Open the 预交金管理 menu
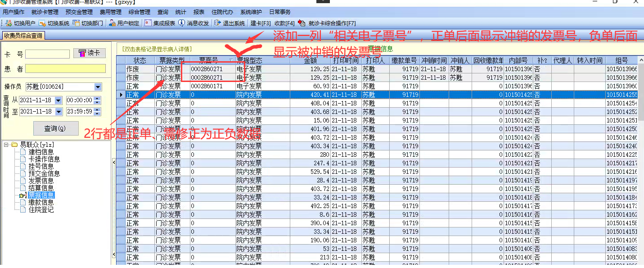644x268 pixels. (x=79, y=12)
